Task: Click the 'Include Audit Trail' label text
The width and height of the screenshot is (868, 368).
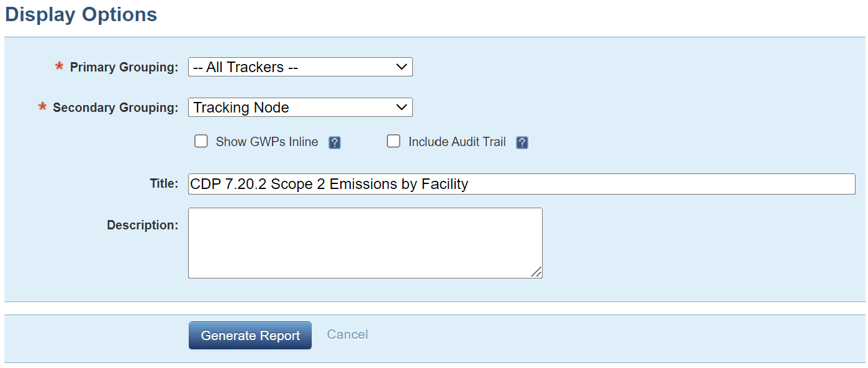Action: [x=457, y=142]
